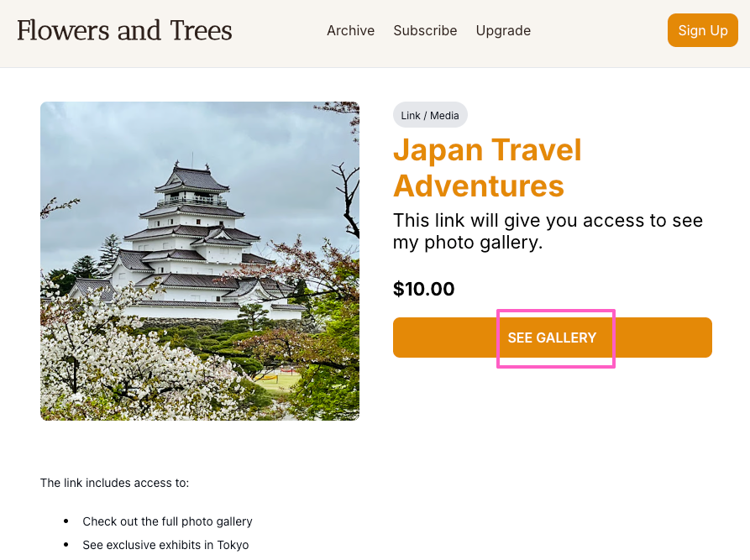Screen dimensions: 750x560
Task: Click the castle's top roof in the photo
Action: [191, 176]
